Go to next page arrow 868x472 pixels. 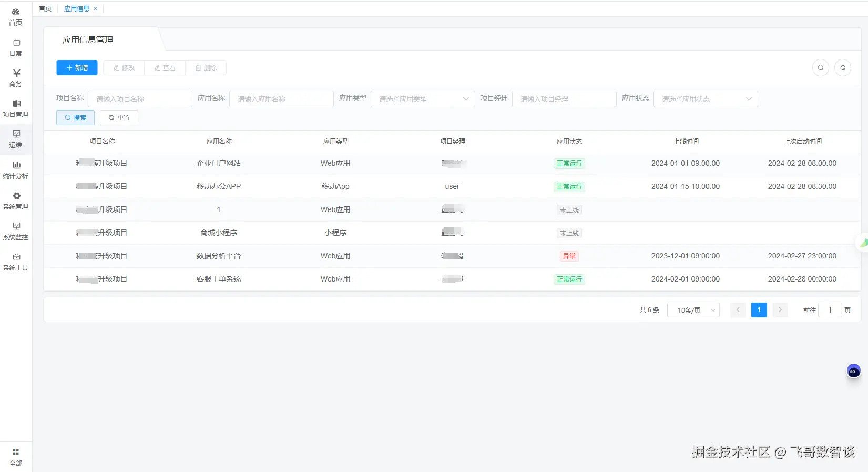point(780,310)
